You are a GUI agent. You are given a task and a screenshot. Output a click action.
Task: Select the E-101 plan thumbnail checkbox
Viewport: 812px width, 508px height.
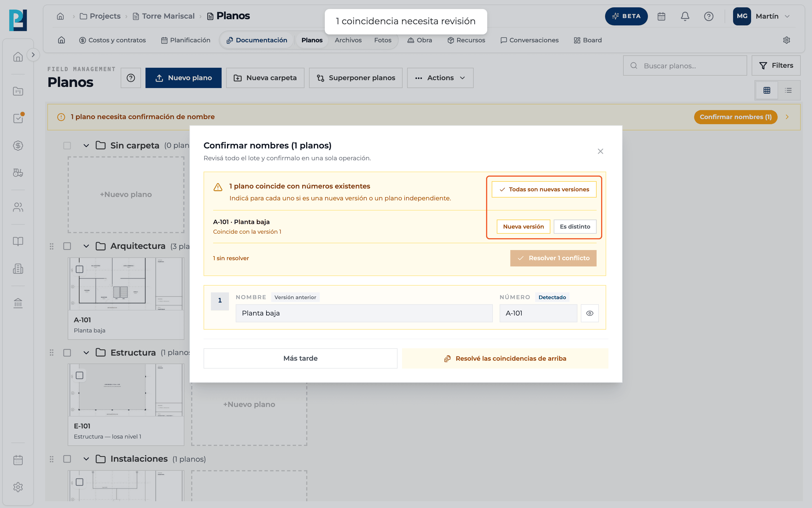point(80,375)
